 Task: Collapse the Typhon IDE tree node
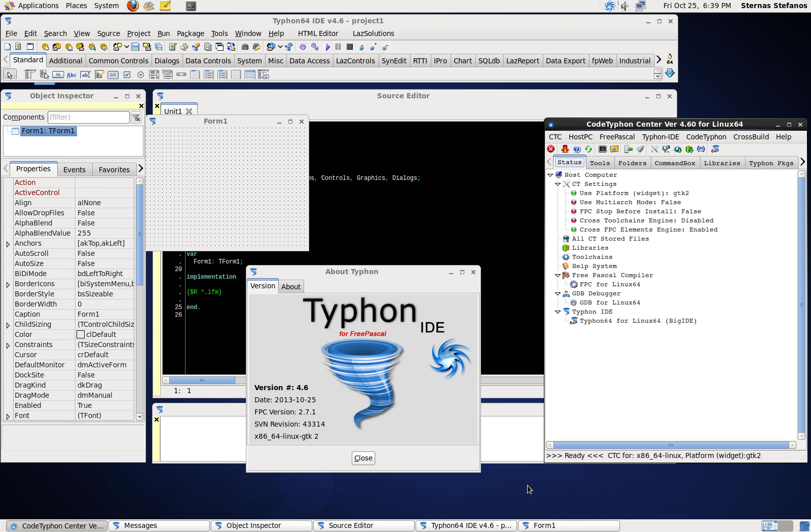tap(558, 312)
